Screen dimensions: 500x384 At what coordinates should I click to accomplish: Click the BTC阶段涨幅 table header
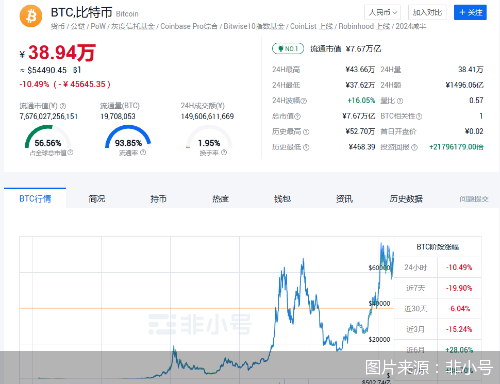click(x=438, y=247)
